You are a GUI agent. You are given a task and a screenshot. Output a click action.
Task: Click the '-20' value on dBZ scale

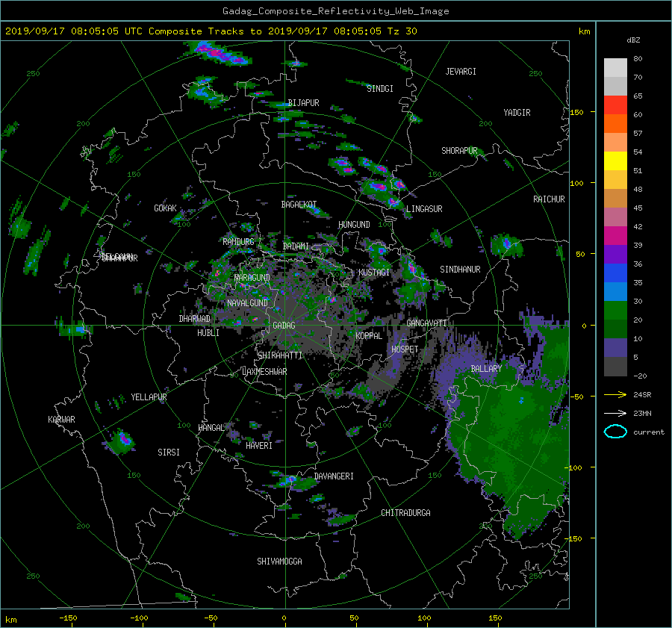(640, 376)
